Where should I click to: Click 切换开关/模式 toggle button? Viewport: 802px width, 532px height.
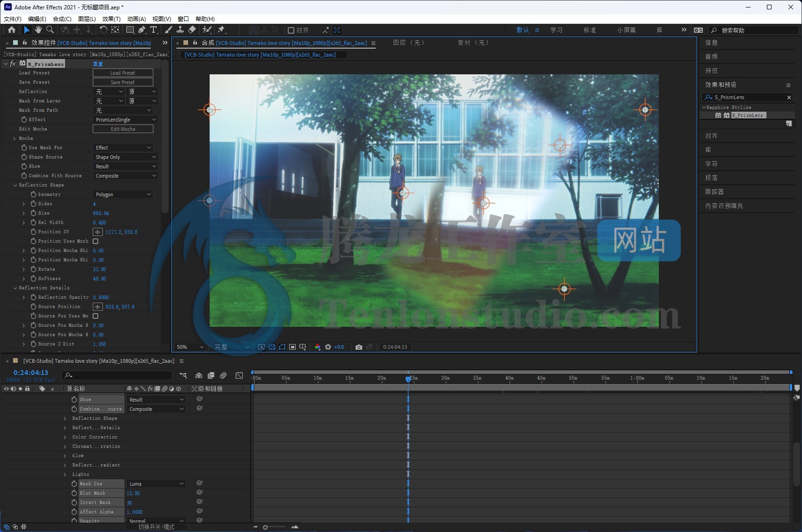[x=156, y=527]
